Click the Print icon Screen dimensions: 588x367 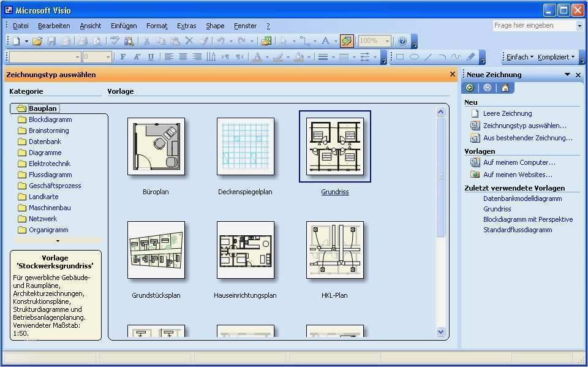(x=83, y=41)
